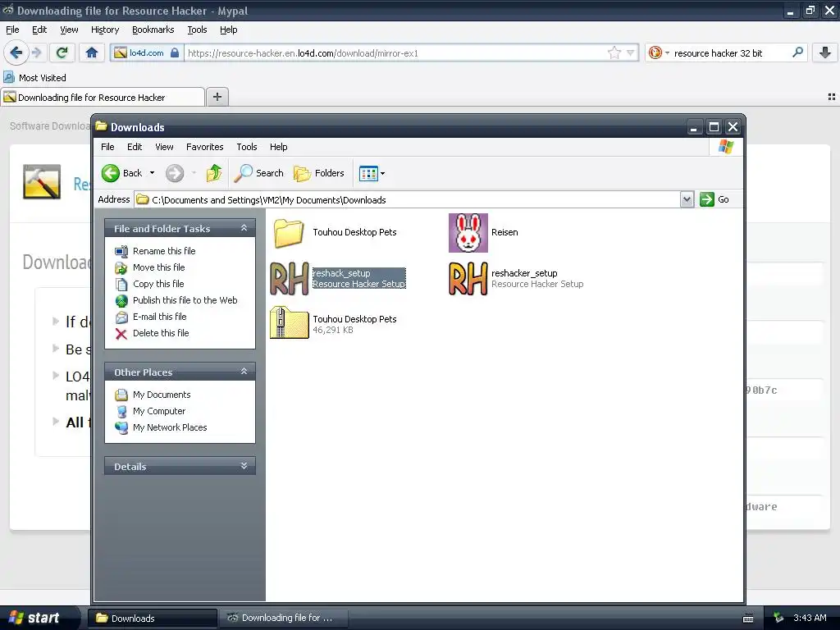Image resolution: width=840 pixels, height=630 pixels.
Task: Select the Reisen rabbit icon
Action: tap(468, 232)
